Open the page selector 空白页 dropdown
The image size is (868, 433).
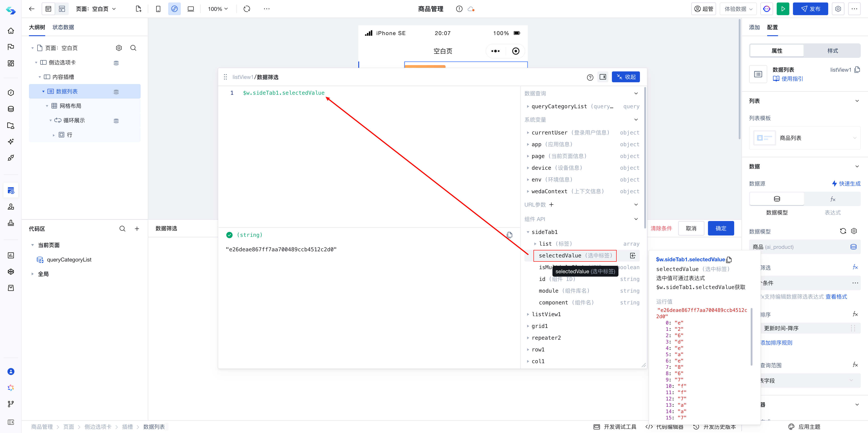point(96,9)
